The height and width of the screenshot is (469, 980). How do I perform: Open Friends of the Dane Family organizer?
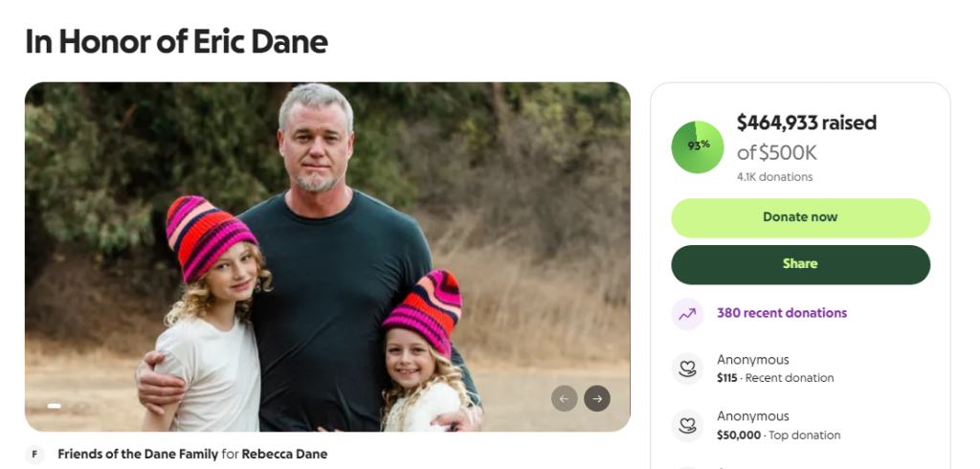tap(137, 455)
